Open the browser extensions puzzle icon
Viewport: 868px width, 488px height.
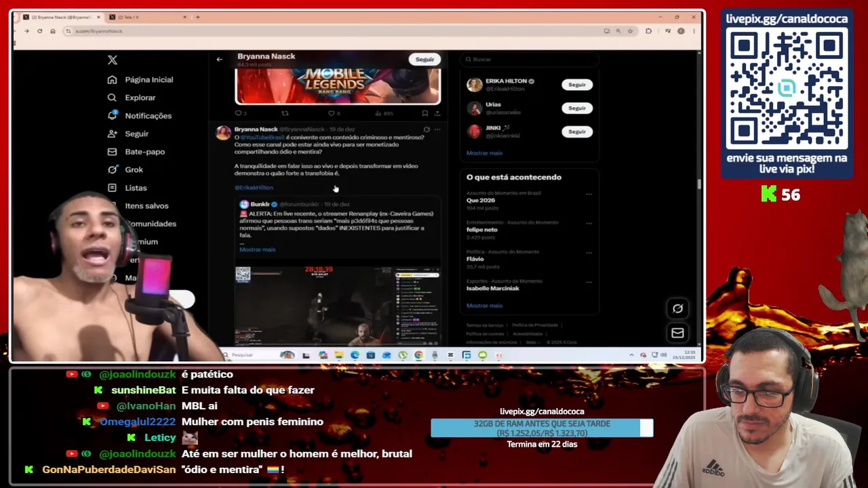[648, 31]
